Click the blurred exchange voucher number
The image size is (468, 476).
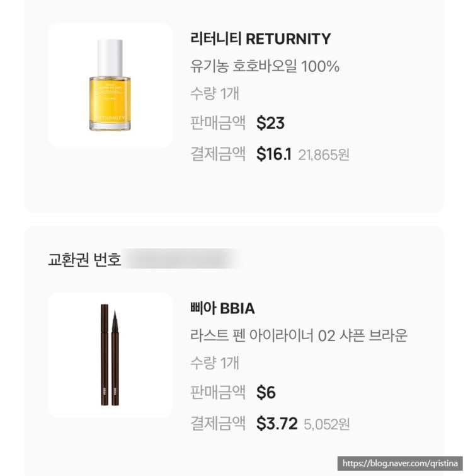coord(183,259)
